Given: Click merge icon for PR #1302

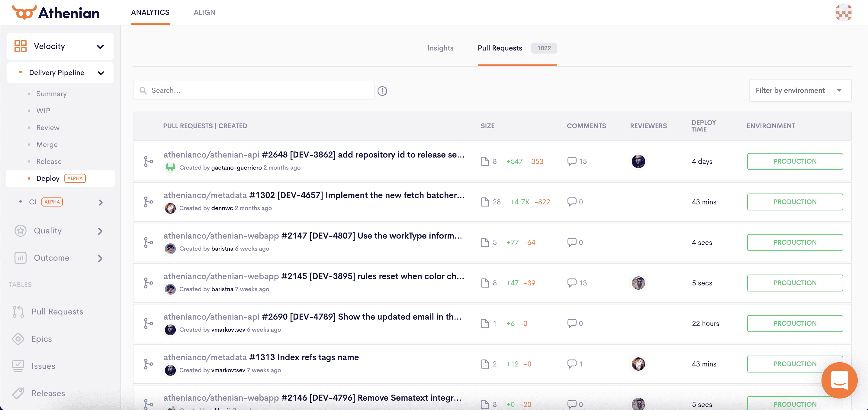Looking at the screenshot, I should [148, 202].
